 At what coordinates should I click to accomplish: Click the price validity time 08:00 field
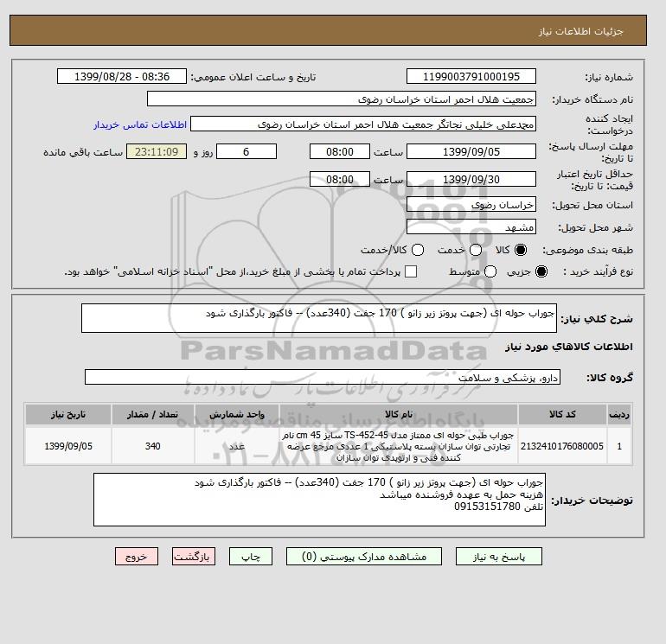pos(340,179)
